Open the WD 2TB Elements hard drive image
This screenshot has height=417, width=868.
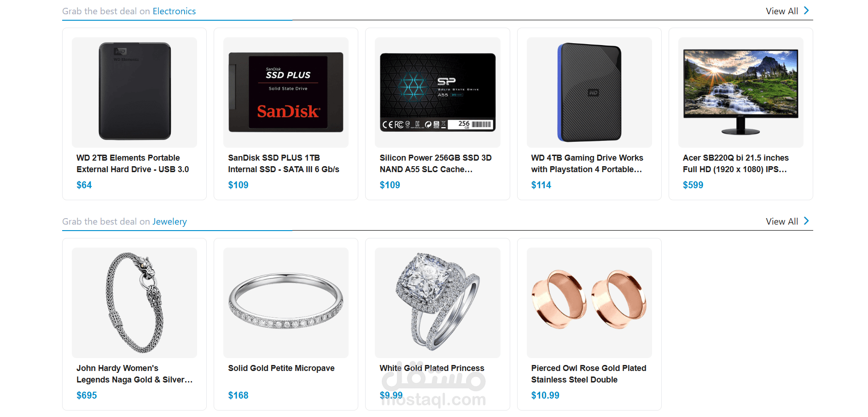click(134, 92)
